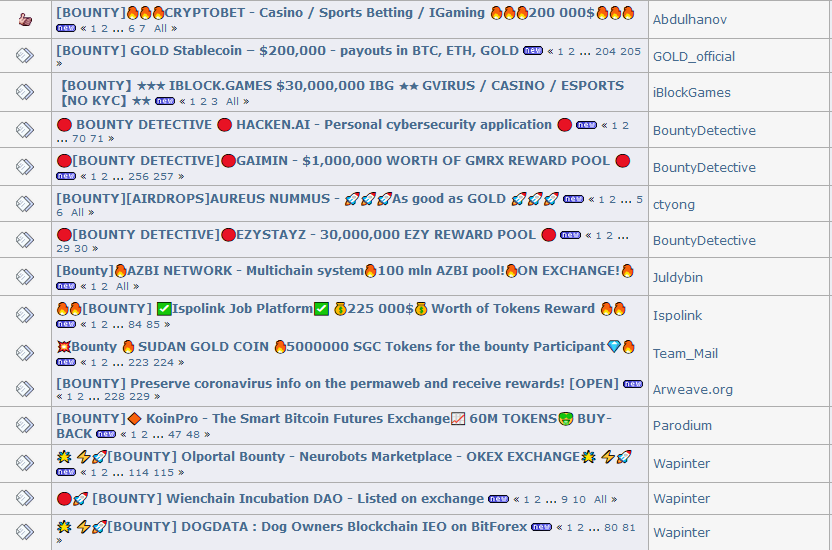Viewport: 832px width, 550px height.
Task: Jump to new posts in CRYPTOBET thread
Action: 66,29
